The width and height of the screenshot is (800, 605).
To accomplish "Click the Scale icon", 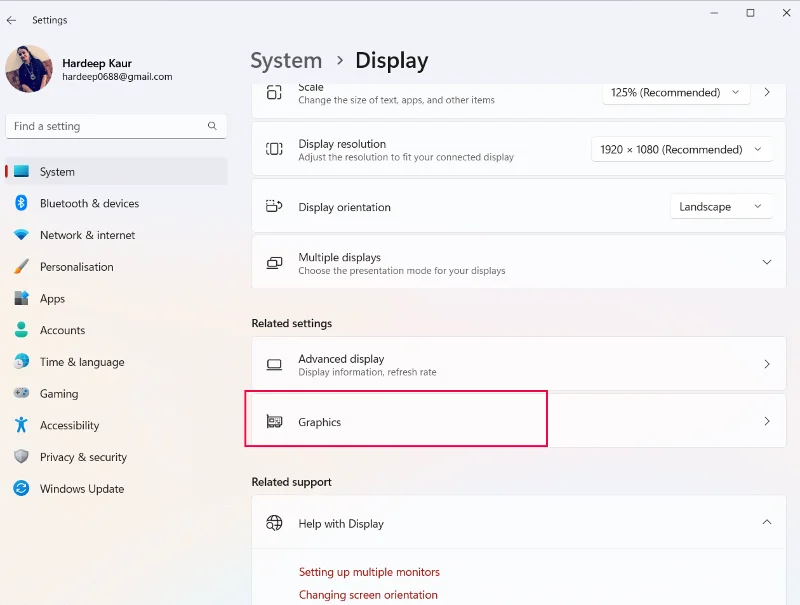I will click(x=274, y=92).
